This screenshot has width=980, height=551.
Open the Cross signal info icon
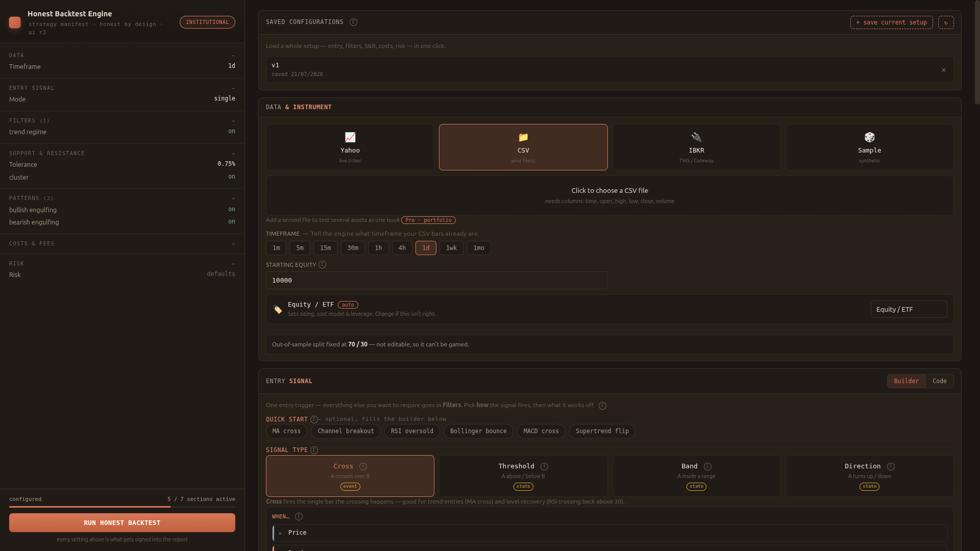(x=363, y=467)
